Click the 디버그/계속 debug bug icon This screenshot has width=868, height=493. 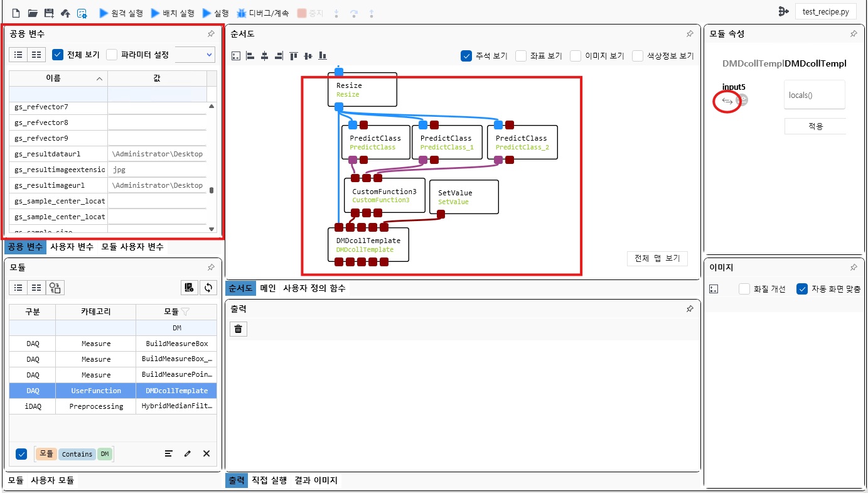[241, 13]
